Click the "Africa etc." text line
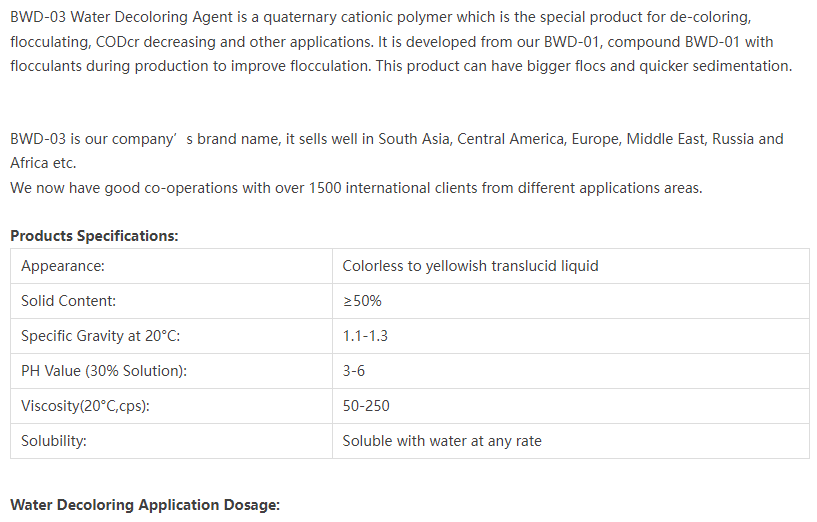The height and width of the screenshot is (522, 817). (x=43, y=163)
